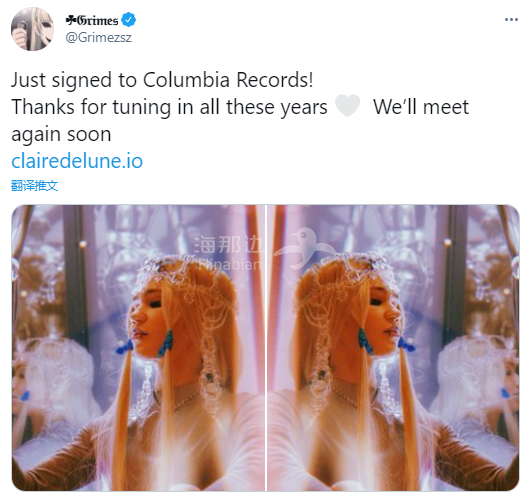Click the 'again soon' tweet text
This screenshot has width=532, height=503.
(x=61, y=134)
